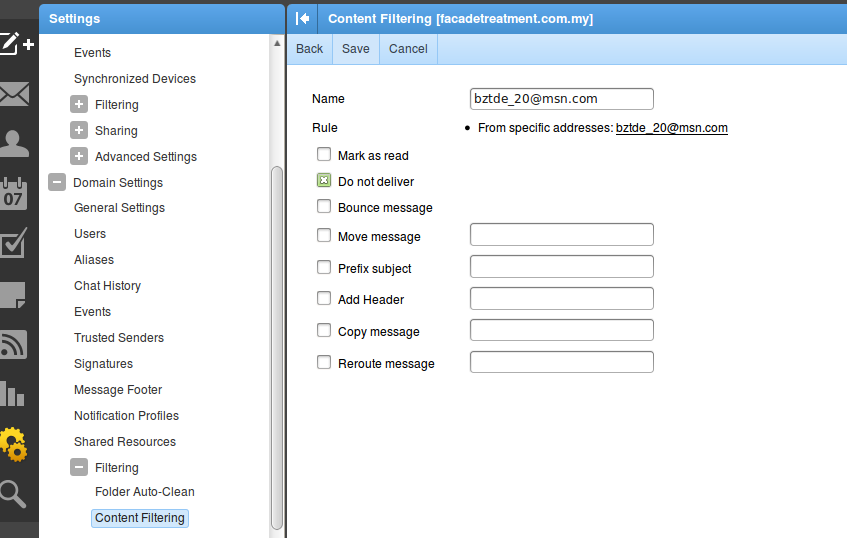Collapse panel using arrow beside Content Filtering title

[303, 18]
